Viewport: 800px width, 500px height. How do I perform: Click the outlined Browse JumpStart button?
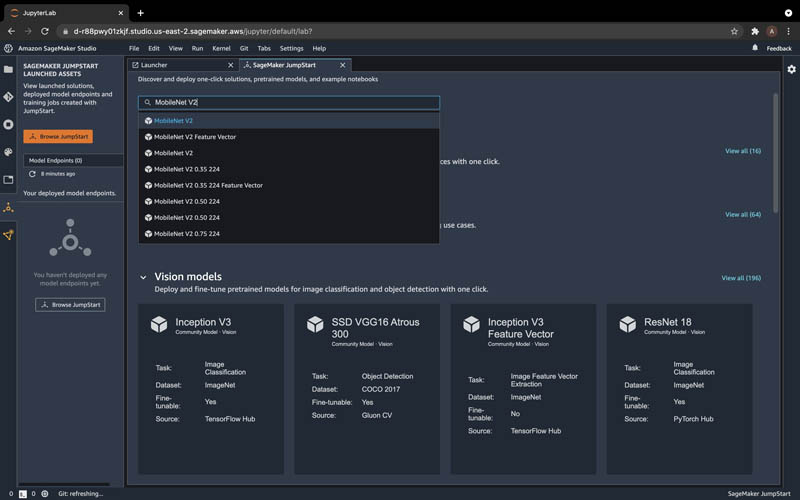[x=70, y=305]
